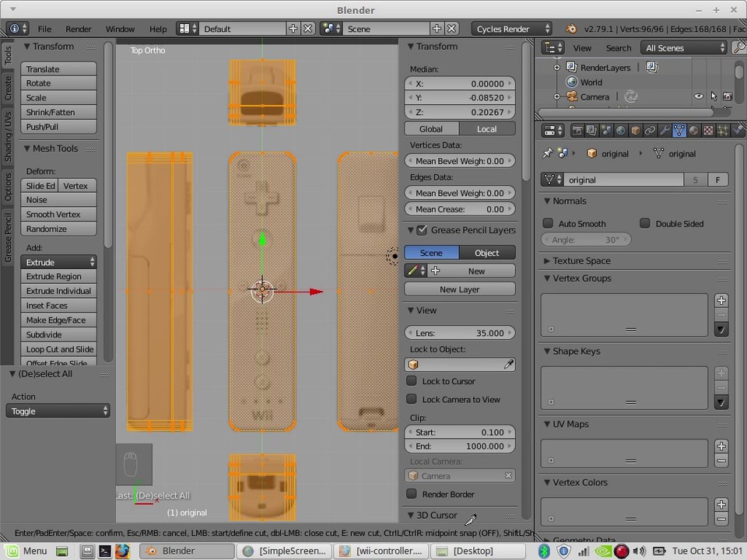747x560 pixels.
Task: Open the Mesh Data properties tab icon
Action: (679, 130)
